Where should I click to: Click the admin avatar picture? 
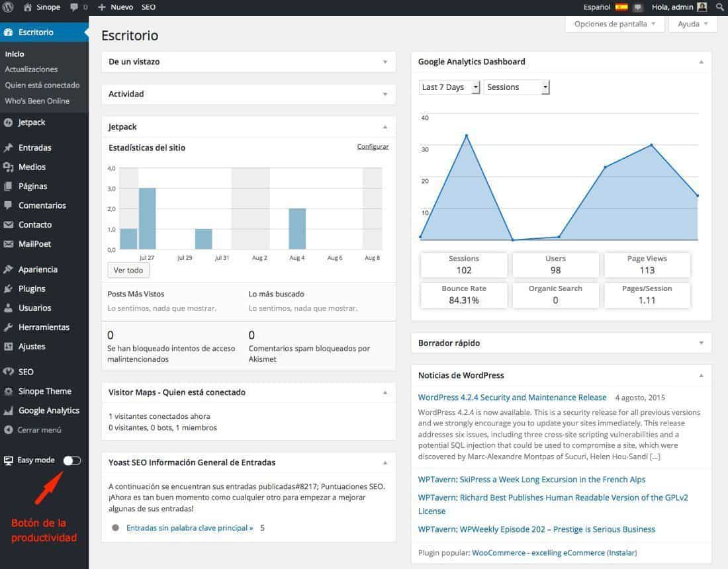(x=702, y=7)
